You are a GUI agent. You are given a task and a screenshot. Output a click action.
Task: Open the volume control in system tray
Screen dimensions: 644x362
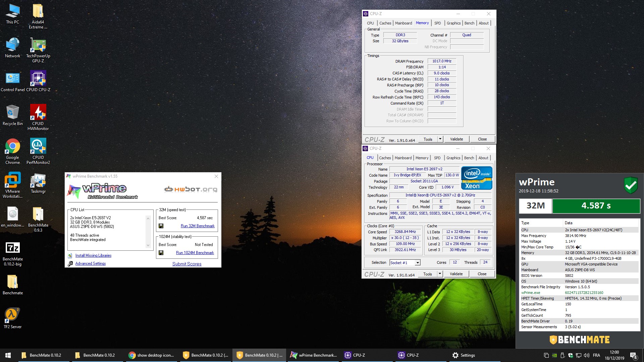tap(586, 355)
